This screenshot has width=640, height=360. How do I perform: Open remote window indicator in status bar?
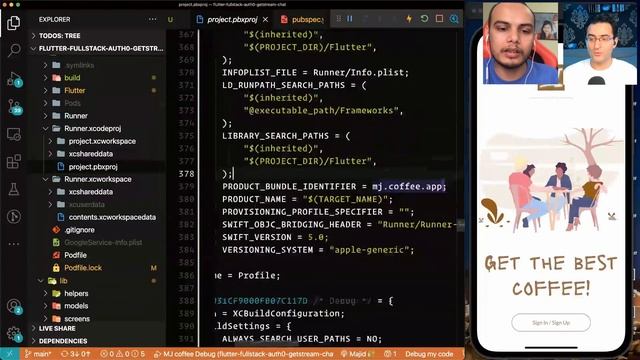[x=9, y=354]
